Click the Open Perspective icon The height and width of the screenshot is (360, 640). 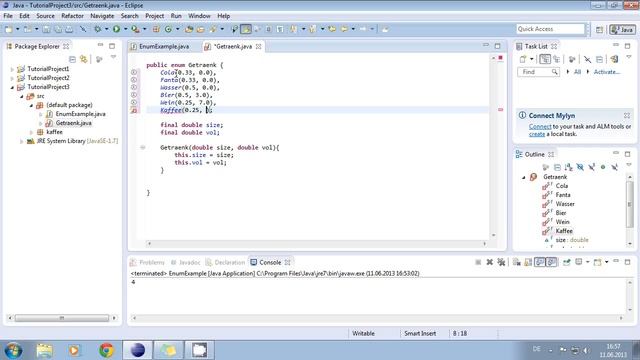click(599, 29)
